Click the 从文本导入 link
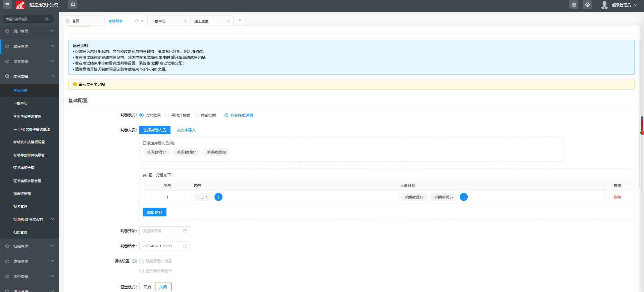Image resolution: width=644 pixels, height=292 pixels. [186, 130]
